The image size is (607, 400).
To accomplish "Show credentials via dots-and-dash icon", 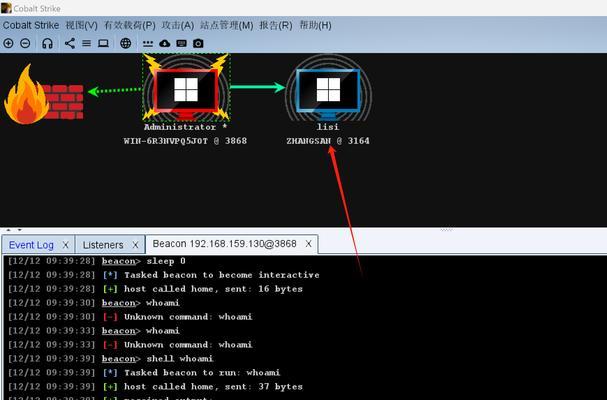I will [x=148, y=44].
